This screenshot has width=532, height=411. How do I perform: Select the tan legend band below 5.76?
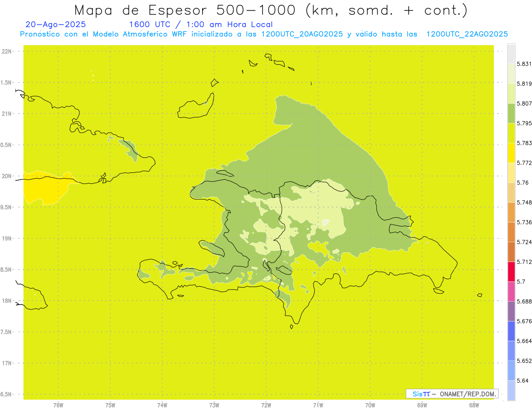[x=511, y=192]
